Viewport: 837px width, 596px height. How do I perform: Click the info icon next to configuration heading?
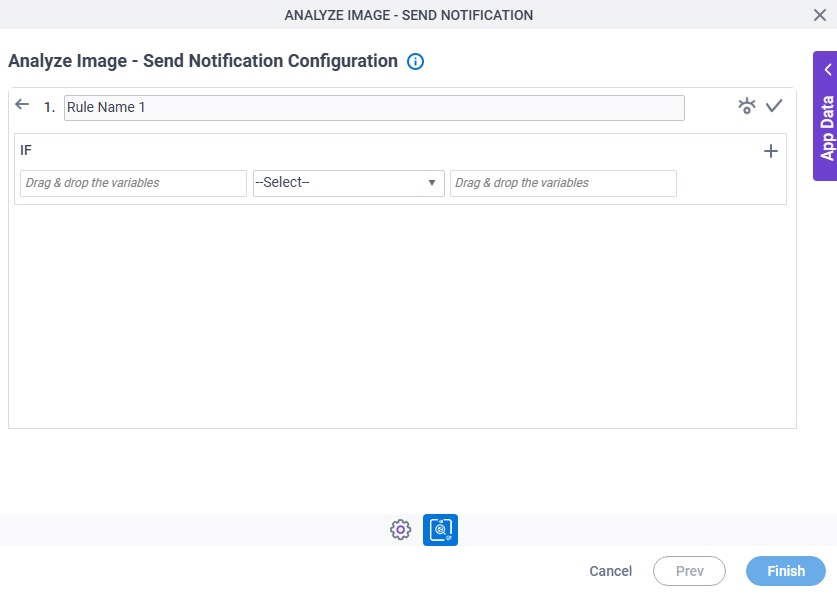coord(415,61)
